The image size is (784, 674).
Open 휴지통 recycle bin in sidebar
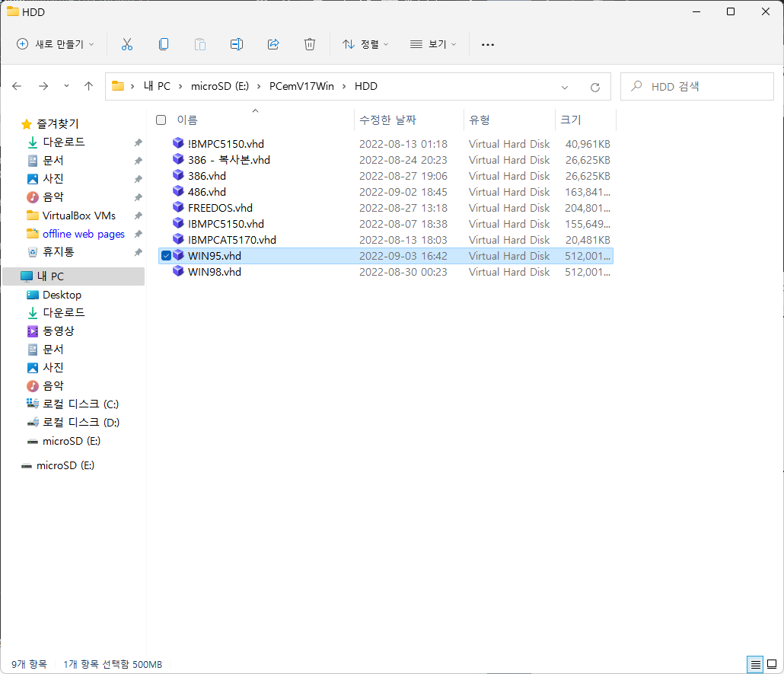(x=58, y=251)
